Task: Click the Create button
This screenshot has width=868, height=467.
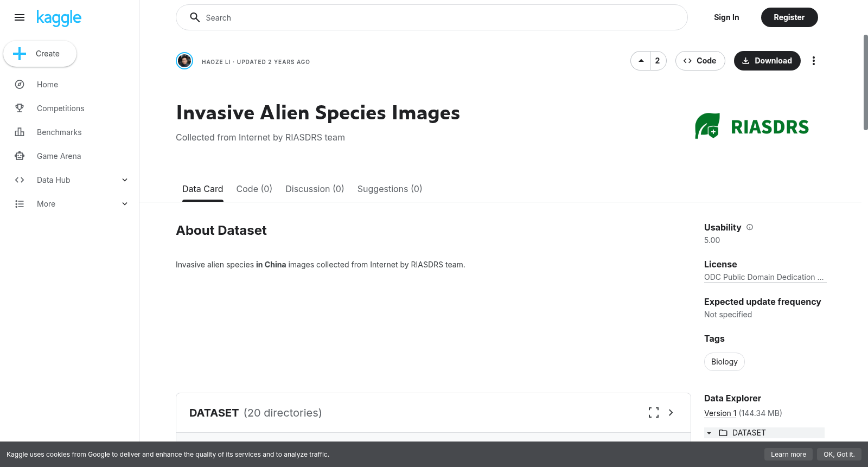Action: pyautogui.click(x=40, y=54)
